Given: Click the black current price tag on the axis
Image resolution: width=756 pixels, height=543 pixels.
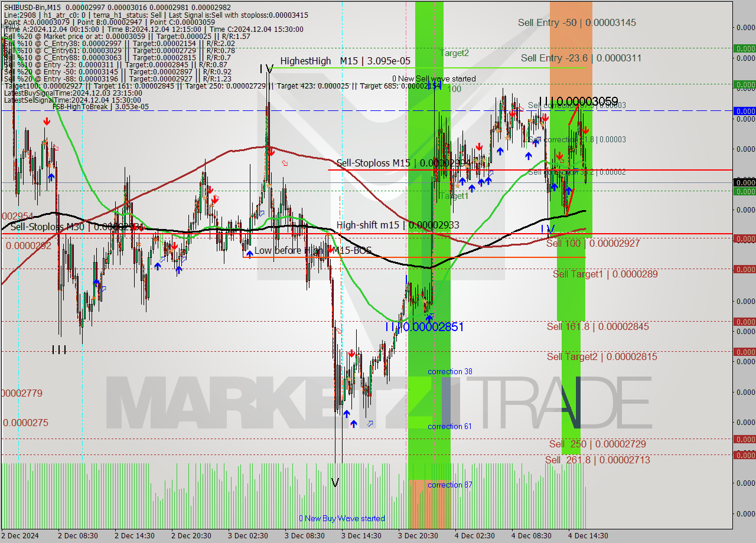Looking at the screenshot, I should click(744, 183).
